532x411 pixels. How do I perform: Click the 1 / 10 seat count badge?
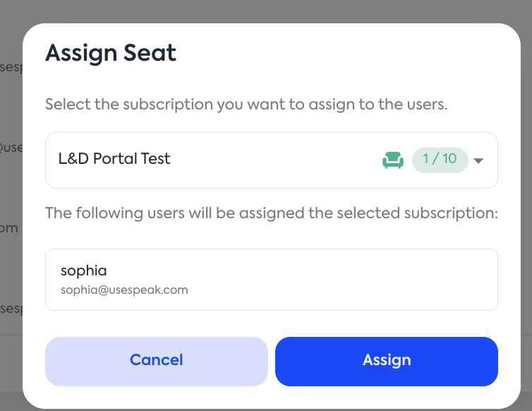click(x=440, y=159)
